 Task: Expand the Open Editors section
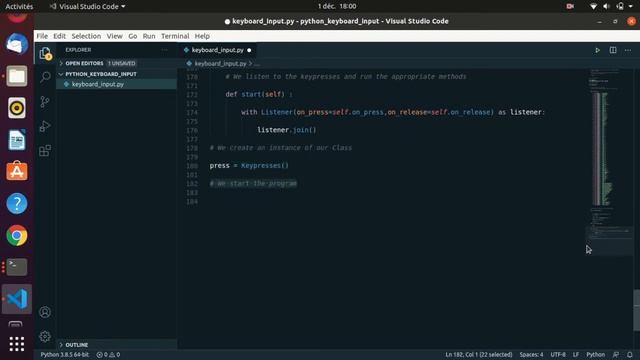[84, 63]
